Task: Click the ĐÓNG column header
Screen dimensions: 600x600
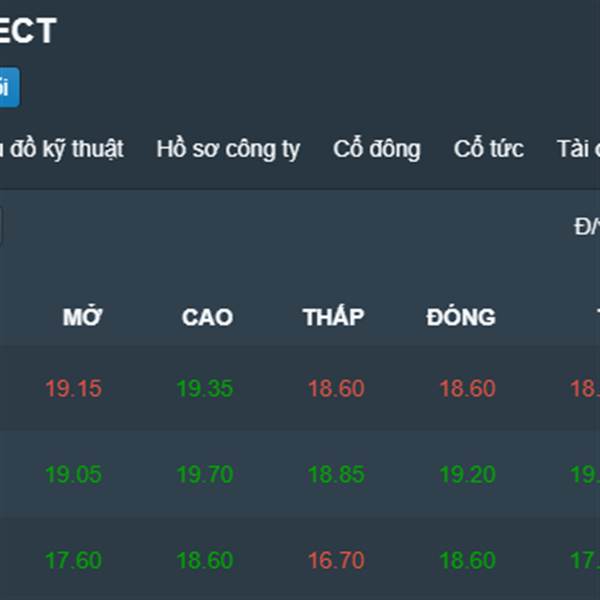Action: [461, 318]
